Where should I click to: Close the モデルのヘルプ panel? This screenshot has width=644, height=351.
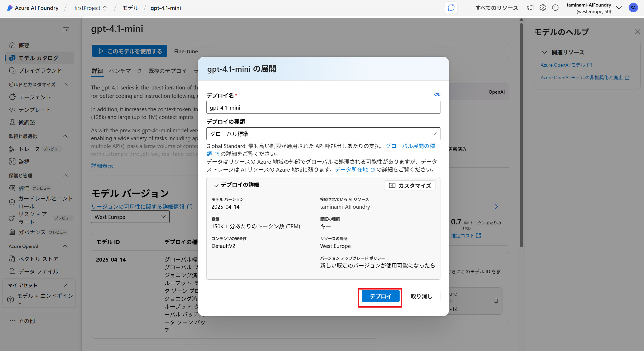coord(637,32)
